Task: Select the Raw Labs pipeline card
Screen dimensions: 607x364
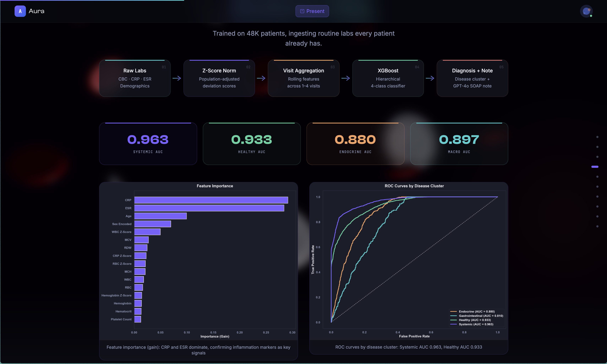Action: click(x=135, y=78)
